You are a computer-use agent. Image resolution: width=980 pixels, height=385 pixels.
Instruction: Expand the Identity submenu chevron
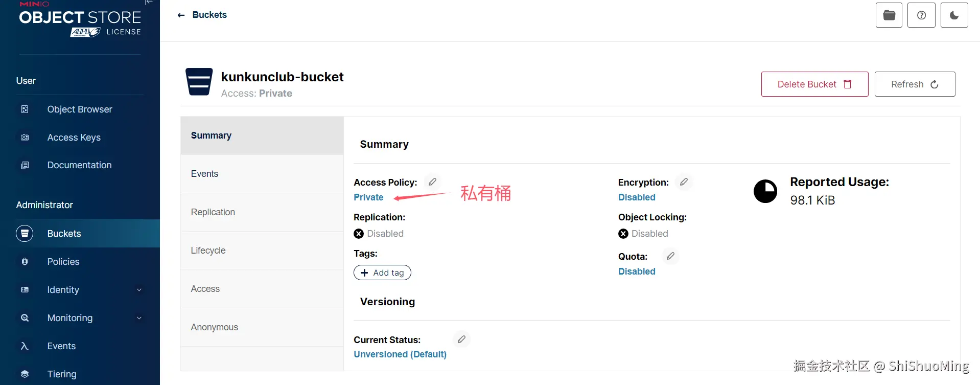coord(139,290)
